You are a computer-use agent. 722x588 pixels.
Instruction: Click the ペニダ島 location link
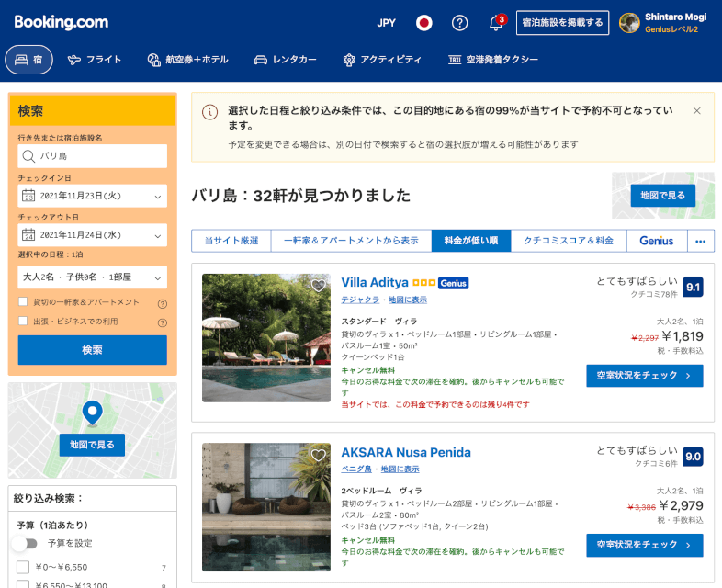(x=356, y=469)
